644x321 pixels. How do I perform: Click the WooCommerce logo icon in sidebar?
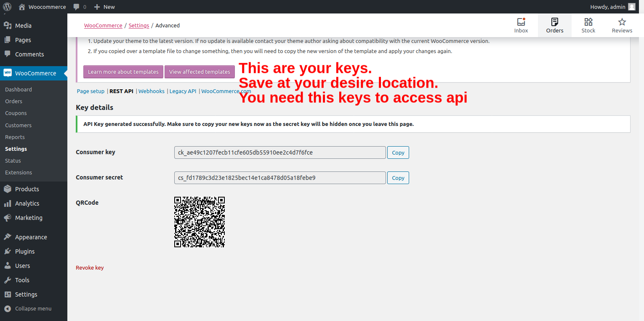click(x=8, y=73)
